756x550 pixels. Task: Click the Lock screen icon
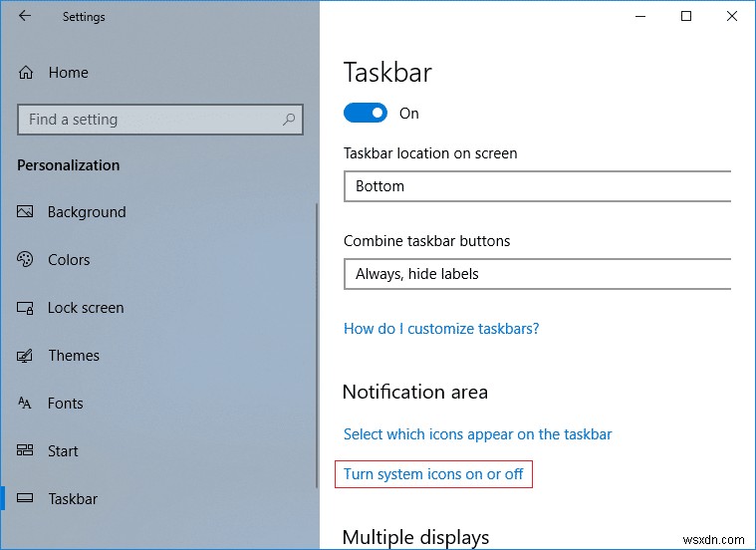click(26, 308)
